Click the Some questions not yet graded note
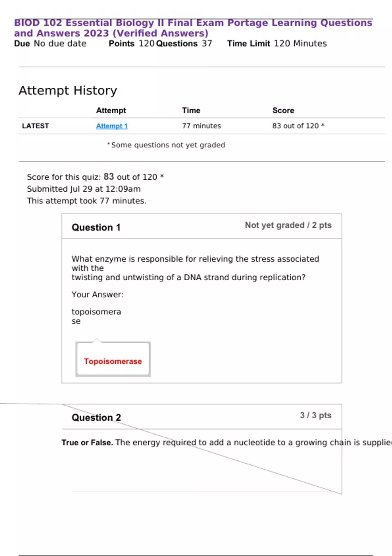This screenshot has width=392, height=556. pos(167,145)
